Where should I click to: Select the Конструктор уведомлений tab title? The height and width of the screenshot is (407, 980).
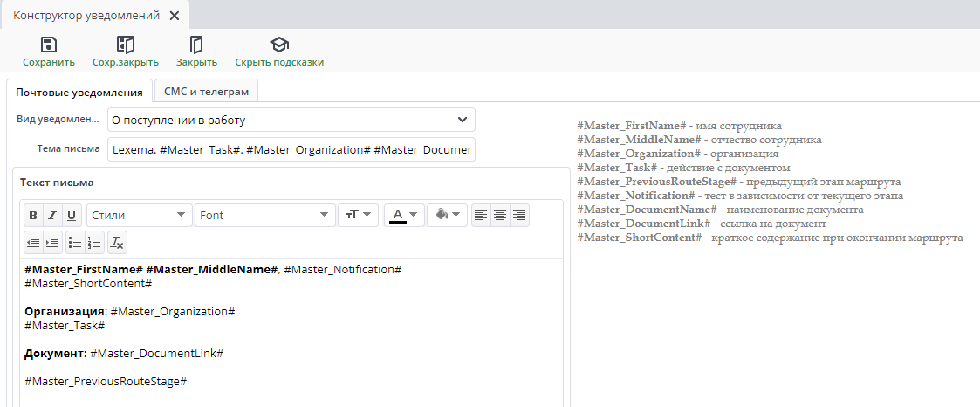click(x=86, y=16)
